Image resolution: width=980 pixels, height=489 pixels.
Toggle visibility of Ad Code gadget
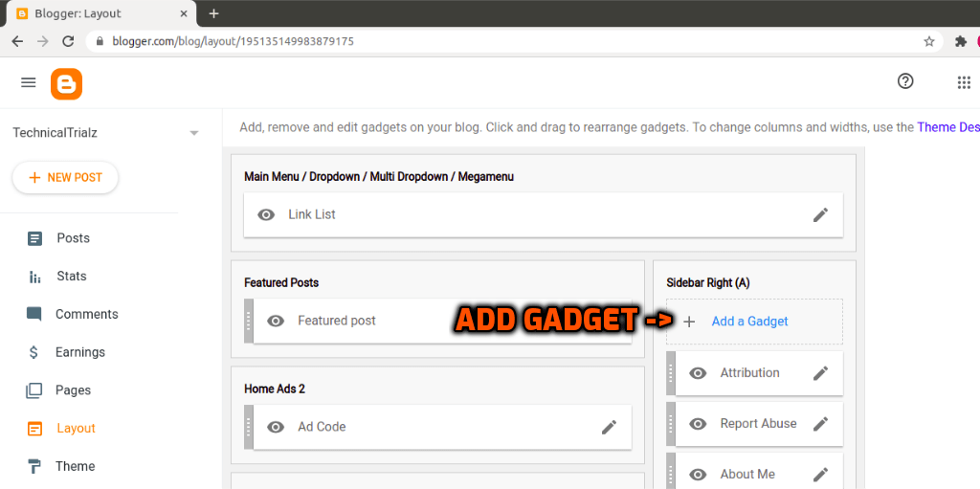coord(276,427)
